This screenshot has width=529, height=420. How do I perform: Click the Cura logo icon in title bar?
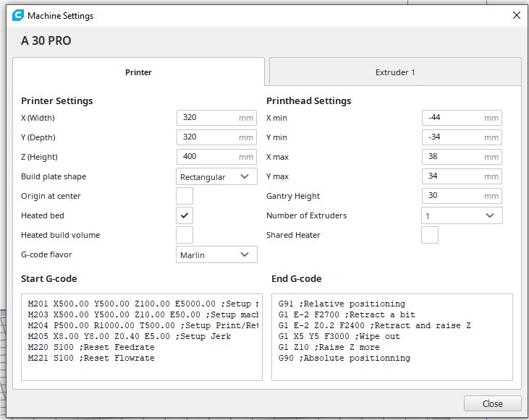click(17, 15)
